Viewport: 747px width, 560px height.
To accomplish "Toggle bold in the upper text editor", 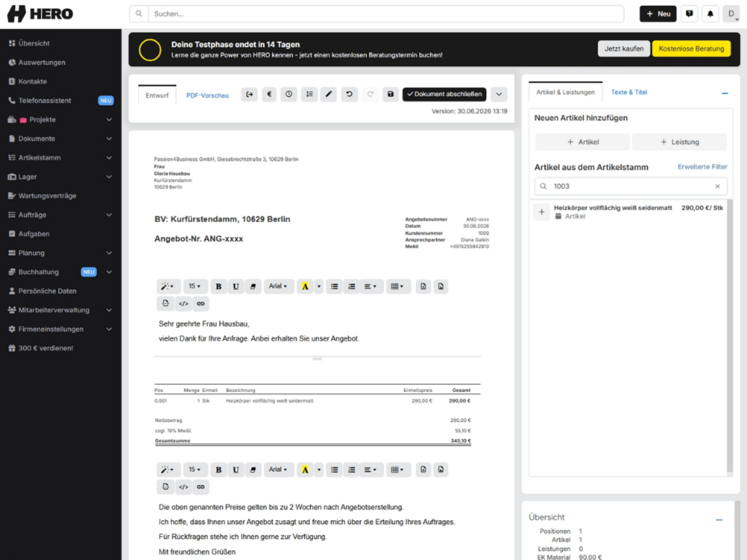I will 218,286.
